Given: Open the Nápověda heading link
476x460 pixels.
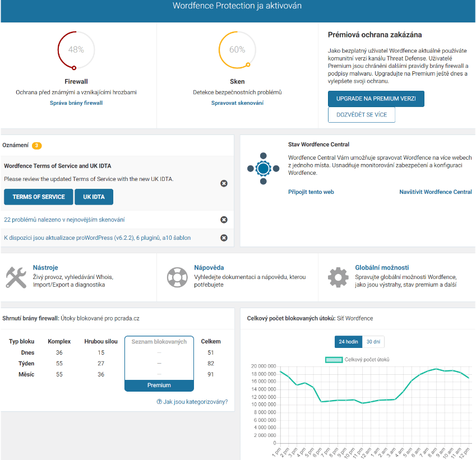Looking at the screenshot, I should [x=209, y=268].
